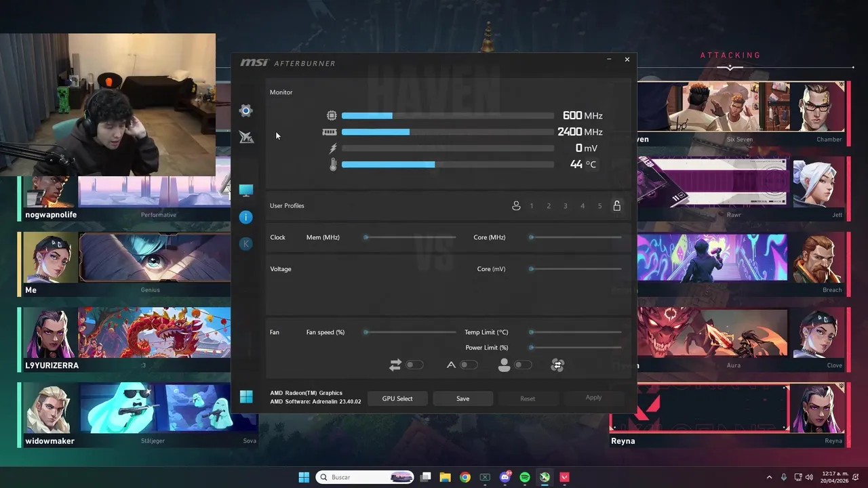Select user profile slot 2
The height and width of the screenshot is (488, 868).
click(x=549, y=206)
